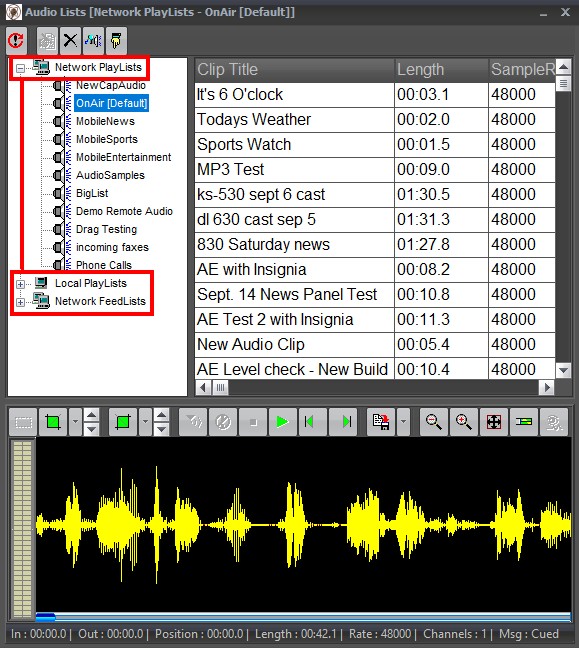The image size is (579, 648).
Task: Click the black X delete icon in toolbar
Action: 70,40
